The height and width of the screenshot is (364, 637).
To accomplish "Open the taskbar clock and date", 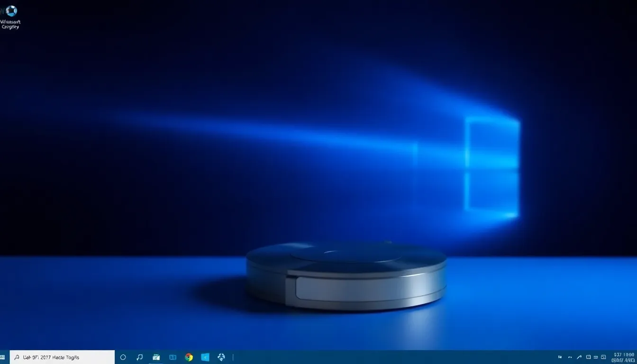I will pos(623,357).
